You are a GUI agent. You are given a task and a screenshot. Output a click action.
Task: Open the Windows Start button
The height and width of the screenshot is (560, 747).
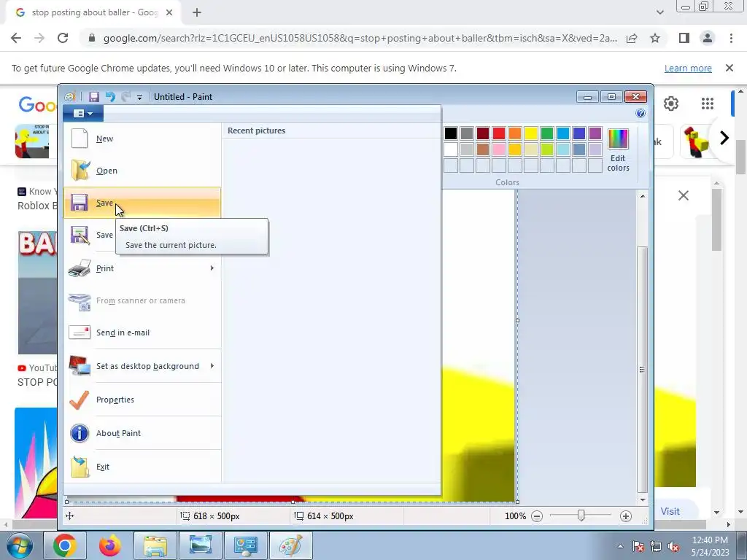pos(19,545)
